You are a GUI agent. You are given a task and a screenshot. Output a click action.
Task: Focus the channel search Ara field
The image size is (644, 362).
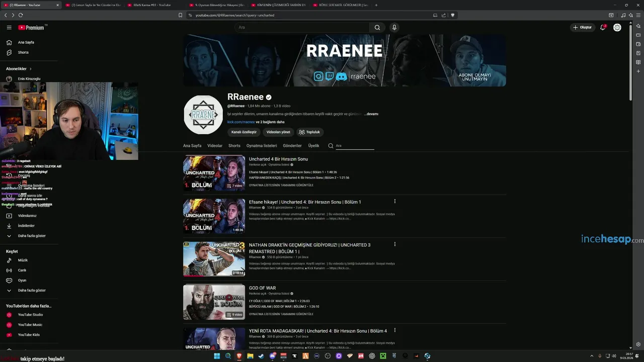click(355, 146)
